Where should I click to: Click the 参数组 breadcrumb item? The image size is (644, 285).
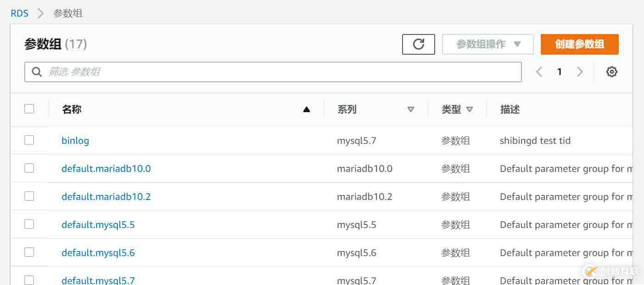pyautogui.click(x=69, y=13)
